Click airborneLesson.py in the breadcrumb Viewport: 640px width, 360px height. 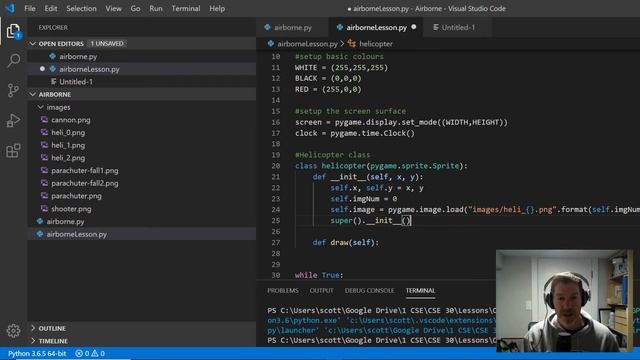pos(307,44)
